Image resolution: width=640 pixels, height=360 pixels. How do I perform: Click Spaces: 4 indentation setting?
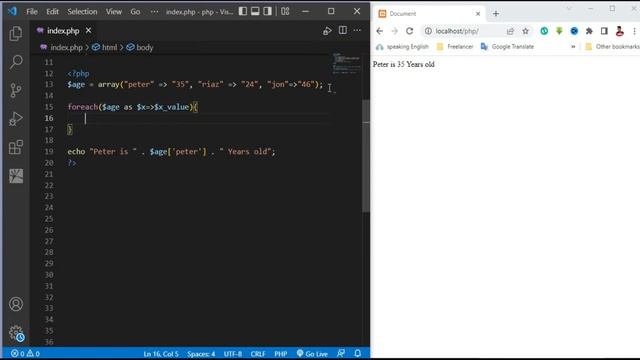coord(201,354)
